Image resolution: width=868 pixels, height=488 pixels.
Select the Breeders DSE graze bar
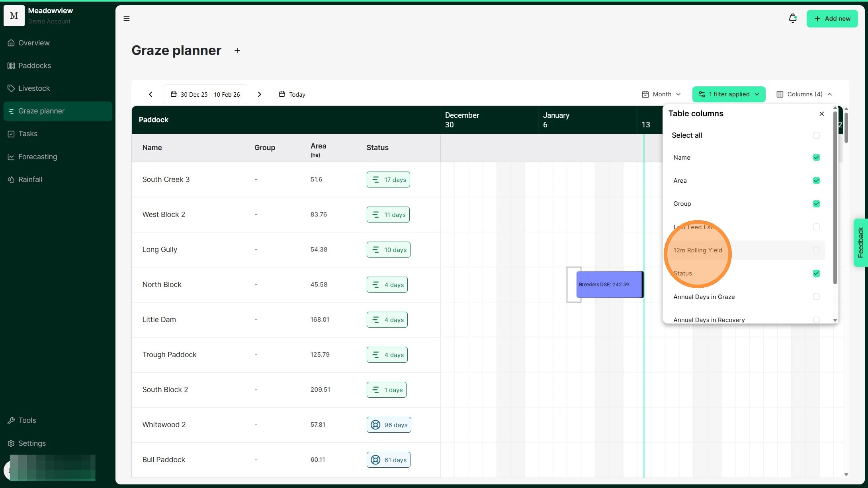pyautogui.click(x=609, y=285)
